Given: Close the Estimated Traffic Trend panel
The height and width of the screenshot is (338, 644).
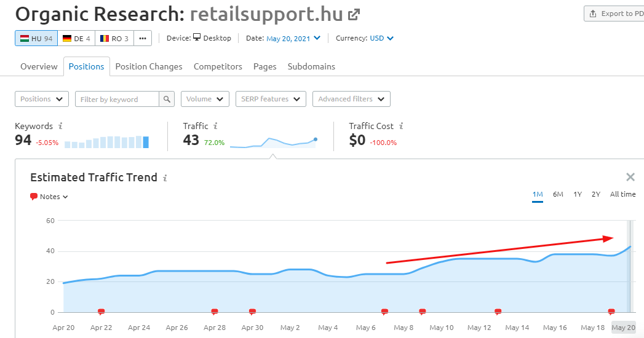Looking at the screenshot, I should [630, 177].
